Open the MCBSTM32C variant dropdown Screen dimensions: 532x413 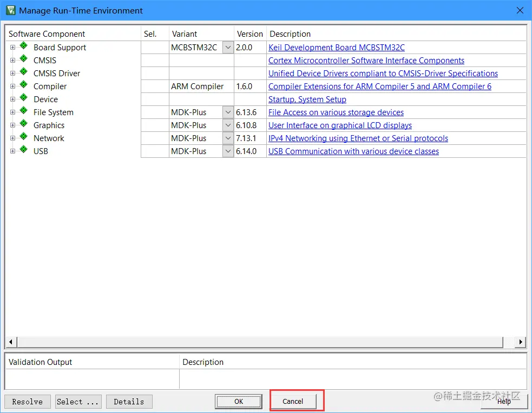[x=228, y=48]
